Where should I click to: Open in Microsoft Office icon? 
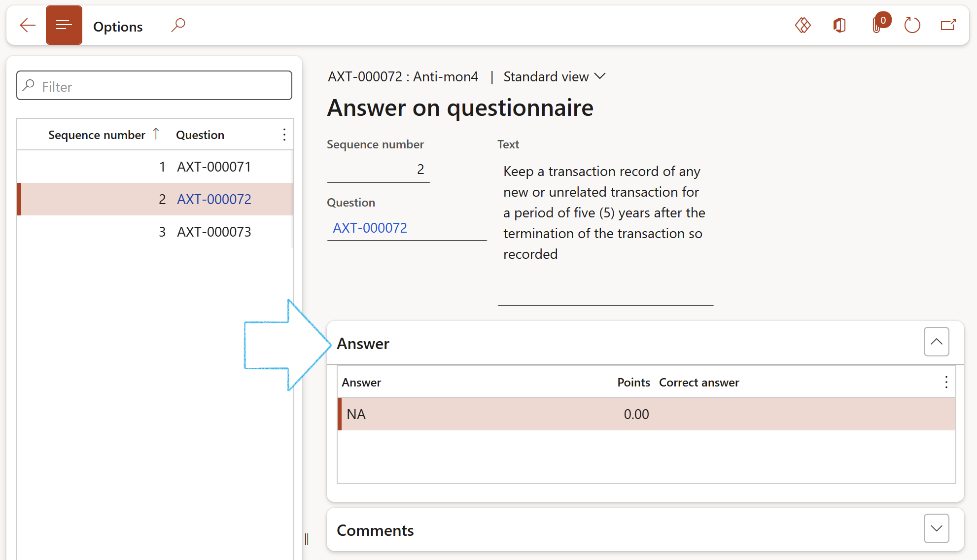point(839,25)
